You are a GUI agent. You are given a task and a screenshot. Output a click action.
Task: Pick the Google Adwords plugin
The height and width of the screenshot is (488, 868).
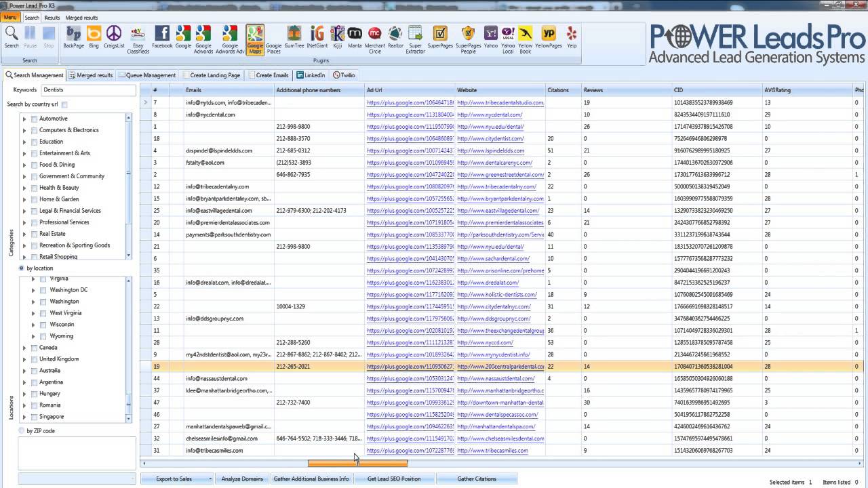click(x=203, y=39)
